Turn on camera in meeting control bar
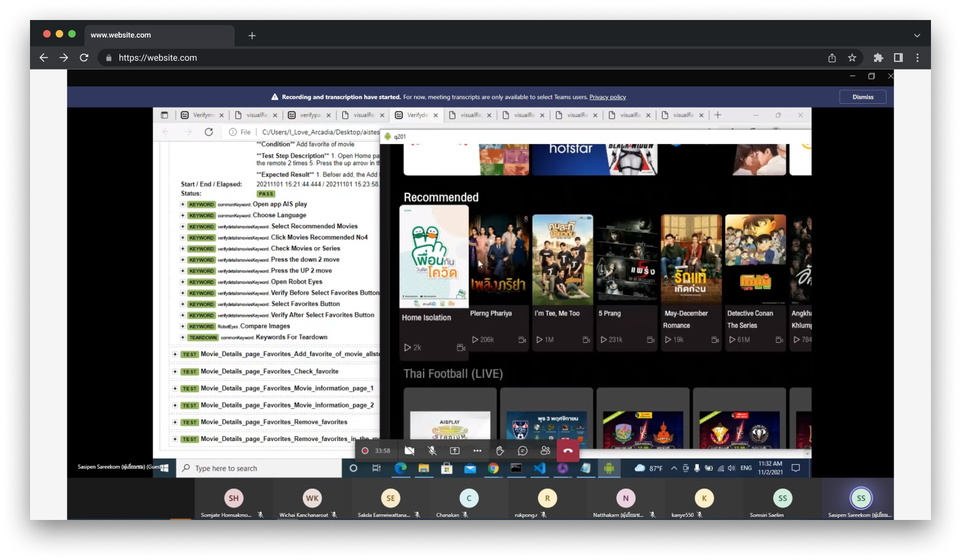Viewport: 961px width, 560px height. click(409, 451)
